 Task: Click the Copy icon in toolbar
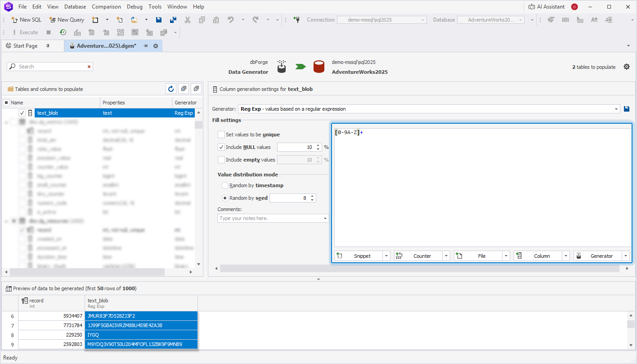[x=202, y=20]
